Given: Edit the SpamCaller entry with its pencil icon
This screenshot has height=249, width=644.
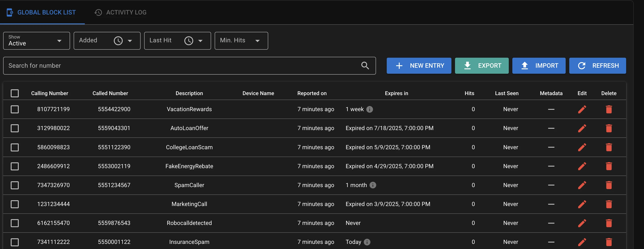Looking at the screenshot, I should coord(582,185).
